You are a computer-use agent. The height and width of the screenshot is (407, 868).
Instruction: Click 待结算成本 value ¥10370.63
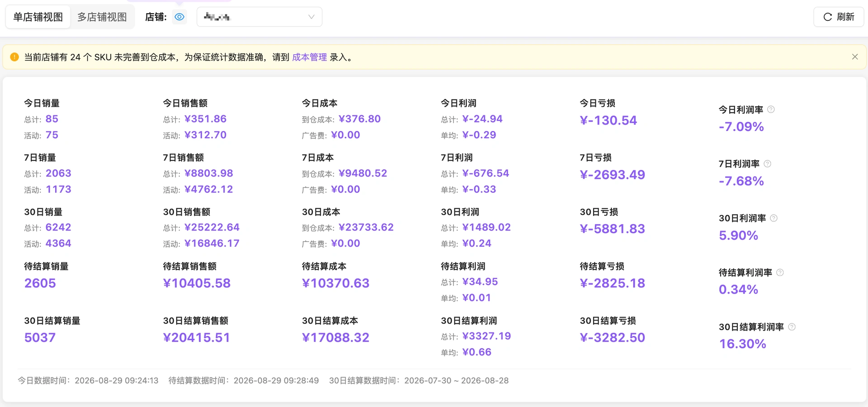(336, 283)
